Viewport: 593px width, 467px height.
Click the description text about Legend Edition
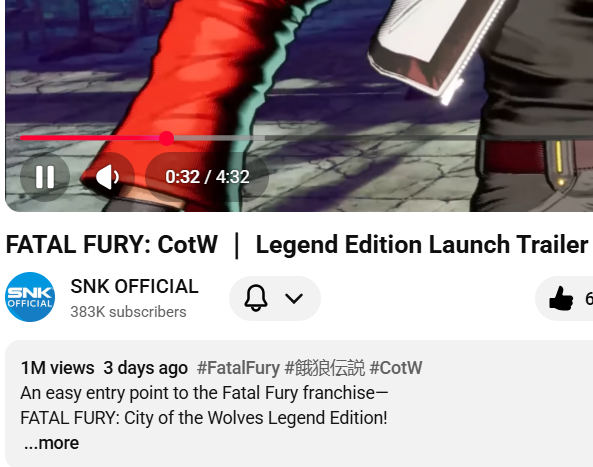[204, 405]
